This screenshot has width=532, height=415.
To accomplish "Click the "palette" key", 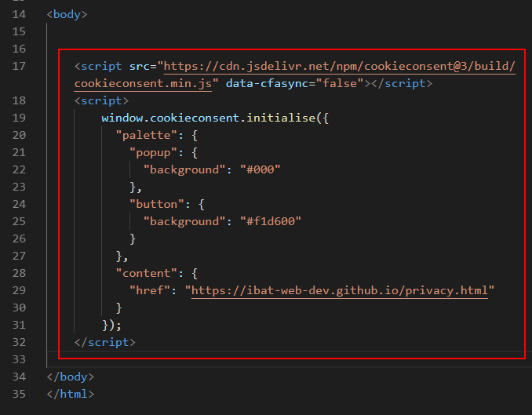I will click(146, 136).
